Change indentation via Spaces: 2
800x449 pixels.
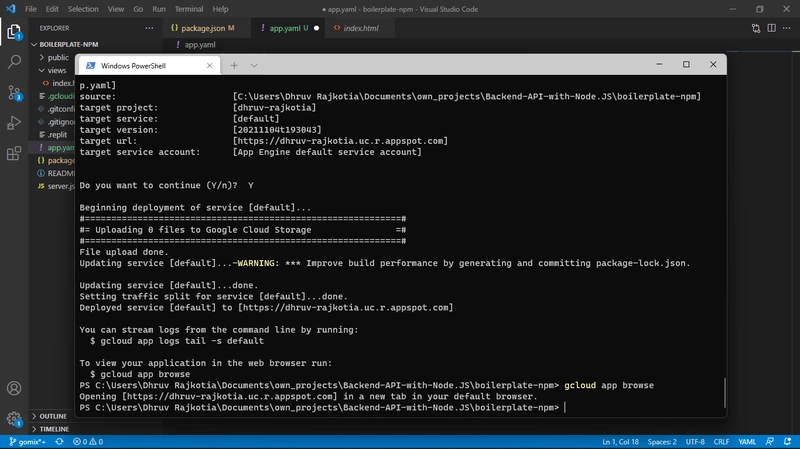pyautogui.click(x=662, y=442)
